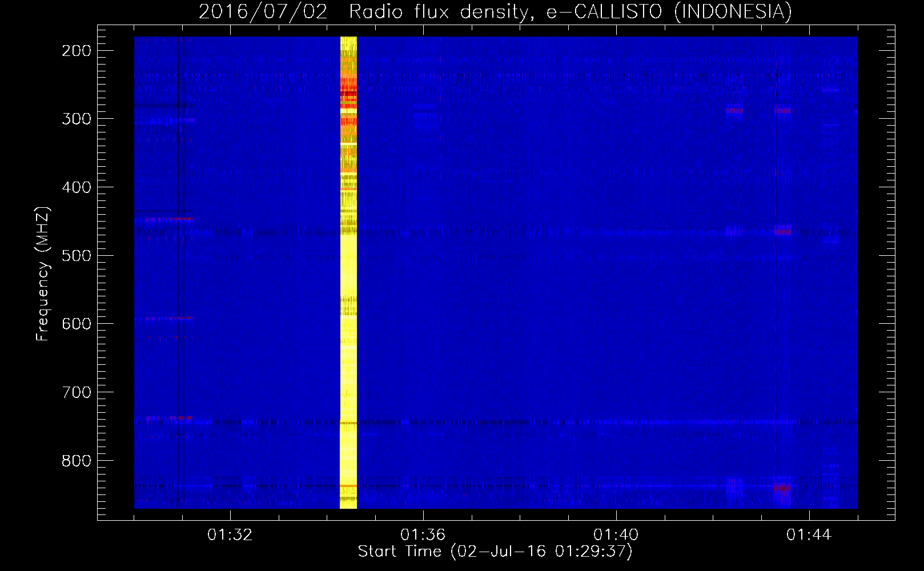Click the 500 frequency tick label

pos(77,255)
